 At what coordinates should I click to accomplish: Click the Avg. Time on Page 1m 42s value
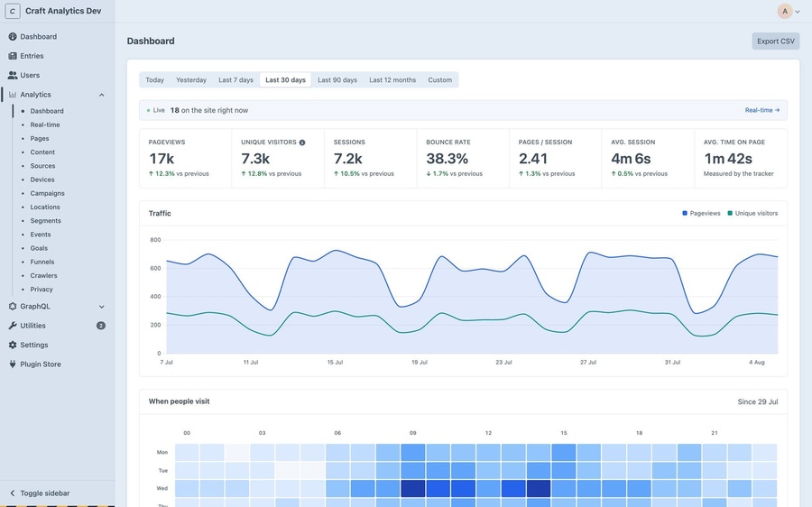[x=727, y=159]
